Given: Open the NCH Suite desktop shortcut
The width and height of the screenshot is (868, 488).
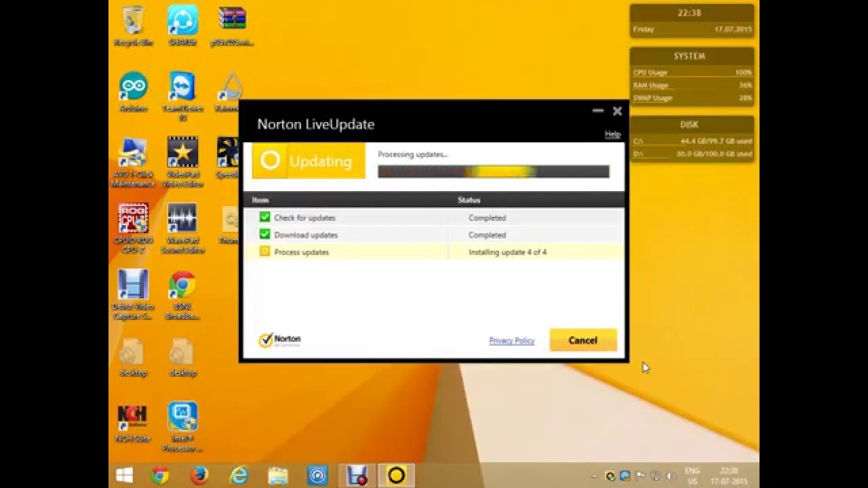Looking at the screenshot, I should (x=133, y=423).
